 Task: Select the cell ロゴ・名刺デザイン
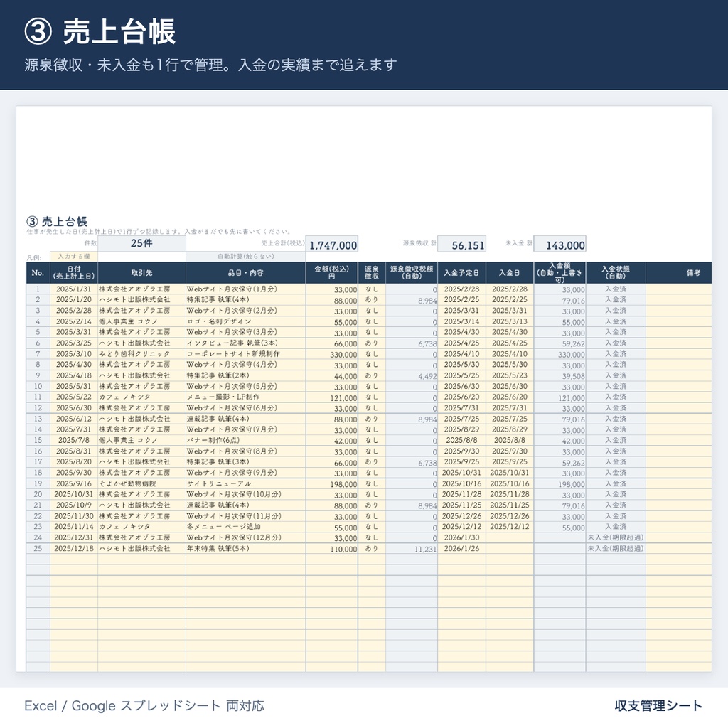pyautogui.click(x=245, y=321)
